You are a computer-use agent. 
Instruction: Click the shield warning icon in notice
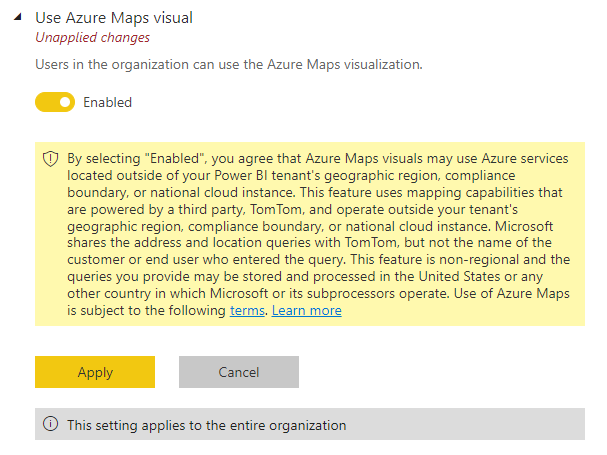(x=50, y=159)
